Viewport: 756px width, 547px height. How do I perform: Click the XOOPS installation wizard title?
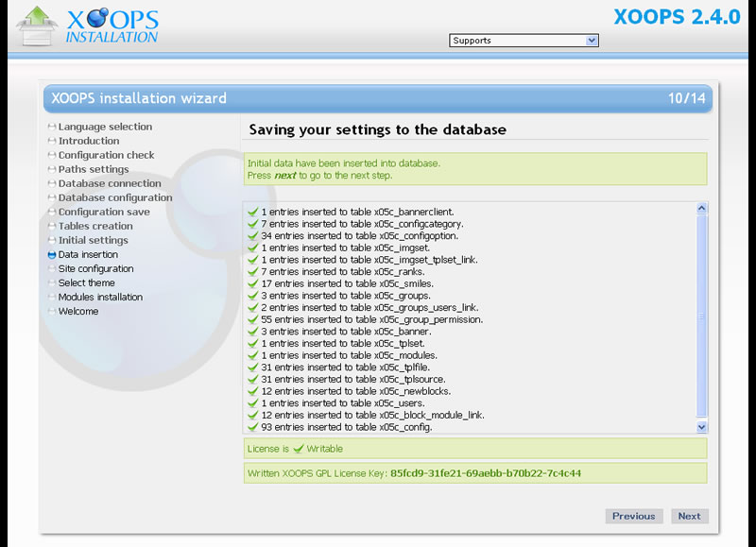pyautogui.click(x=139, y=98)
